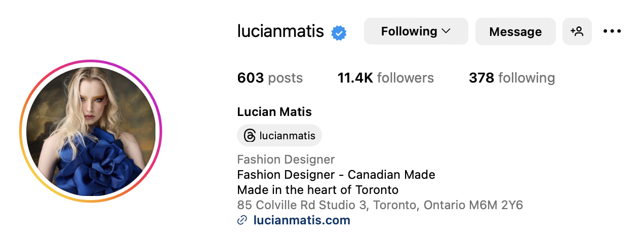Visit the lucianmatis.com website link

[302, 220]
